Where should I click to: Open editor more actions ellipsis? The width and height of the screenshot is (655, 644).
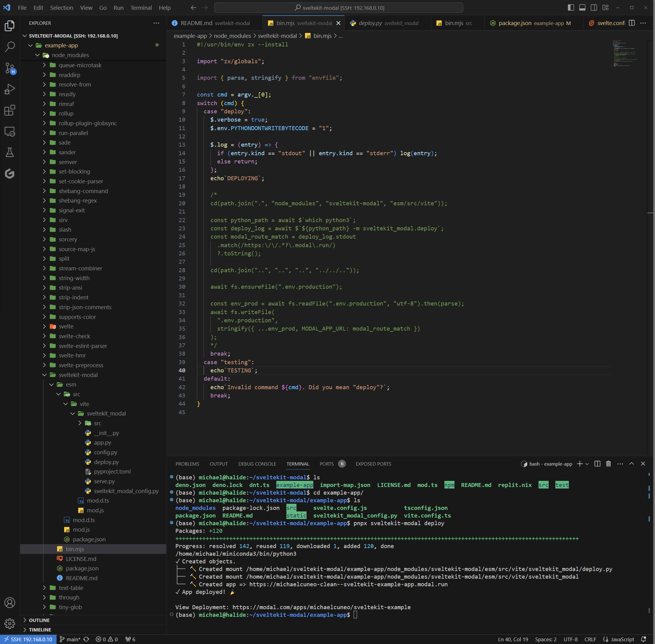click(643, 23)
